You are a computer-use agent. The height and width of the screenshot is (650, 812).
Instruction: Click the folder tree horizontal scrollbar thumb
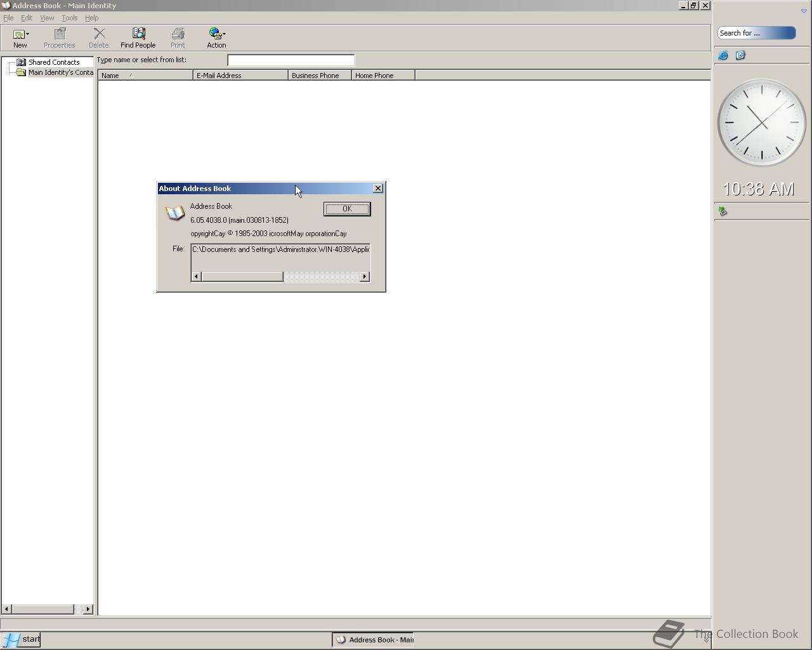(x=43, y=609)
